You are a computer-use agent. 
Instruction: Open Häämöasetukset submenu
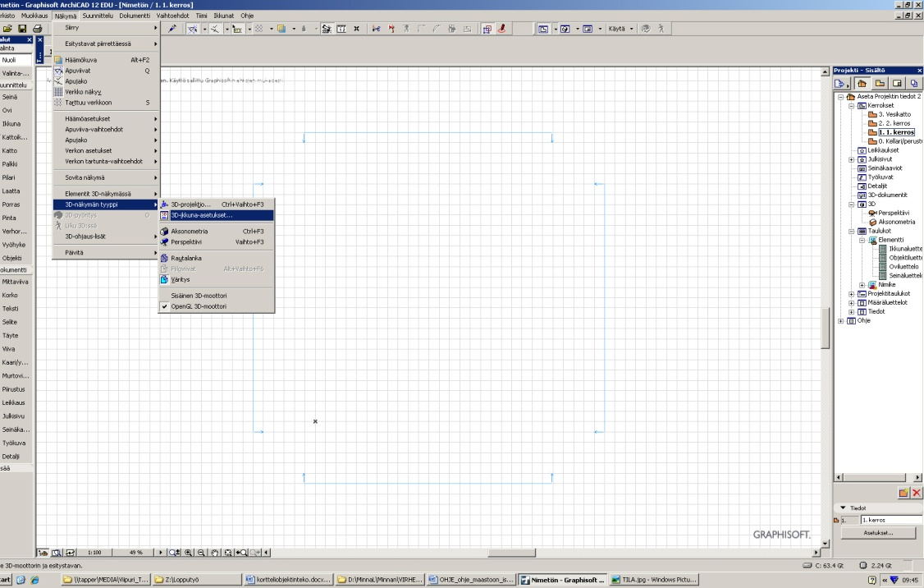[106, 118]
